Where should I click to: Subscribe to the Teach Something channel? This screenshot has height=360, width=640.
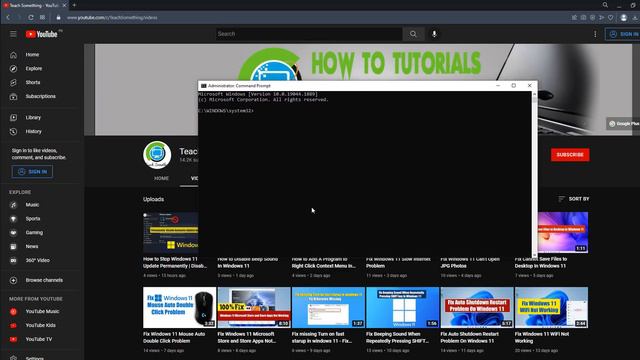point(570,155)
